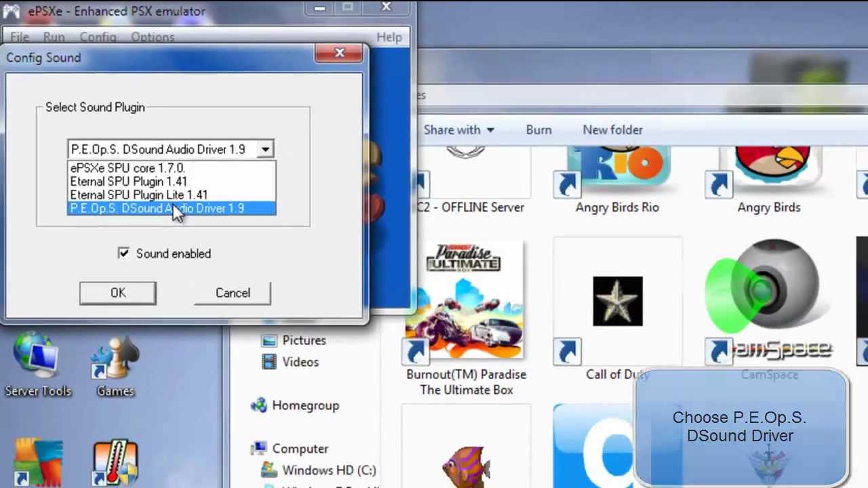Select the CamSpace webcam icon
Image resolution: width=868 pixels, height=488 pixels.
(769, 301)
